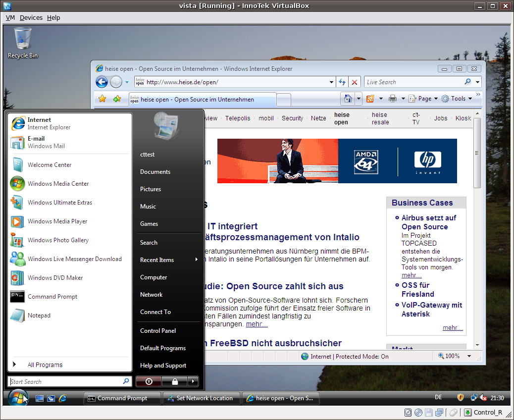This screenshot has height=420, width=514.
Task: Open Airbus setzt auf Open Source link
Action: pos(429,222)
